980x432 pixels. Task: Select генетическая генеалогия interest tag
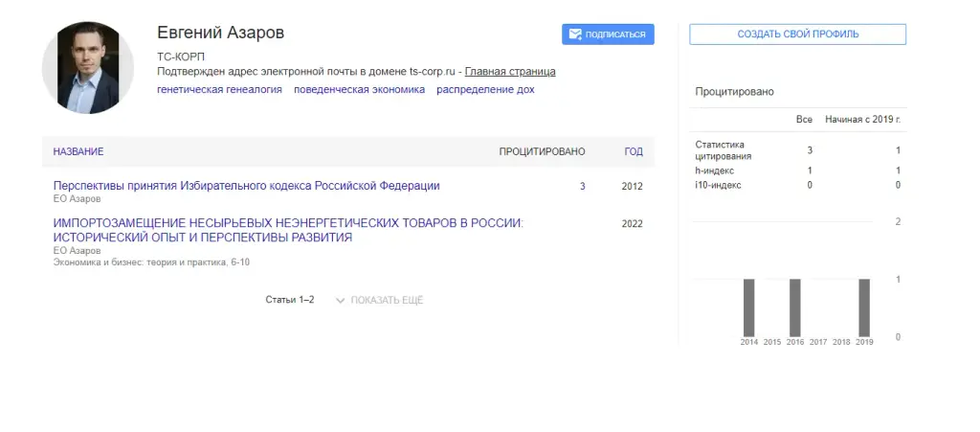(x=219, y=89)
